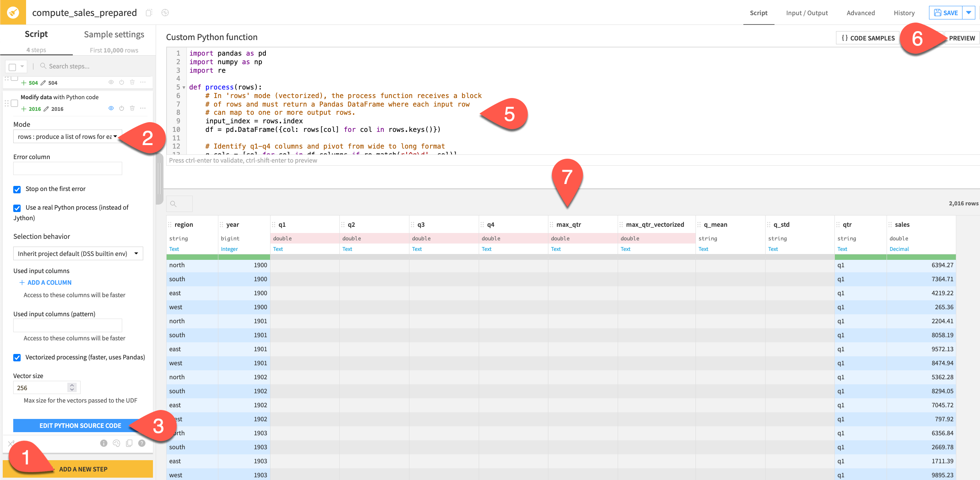Click the drag handle of the Python step
This screenshot has width=980, height=480.
(6, 103)
